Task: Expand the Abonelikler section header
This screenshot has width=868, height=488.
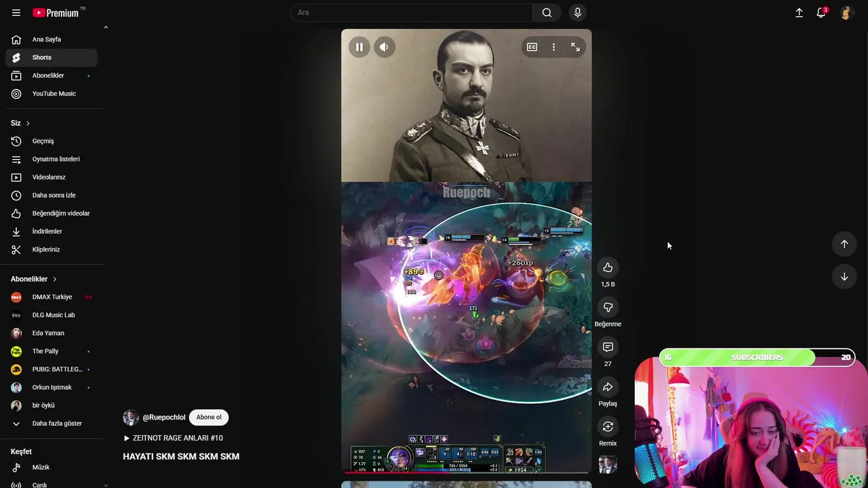Action: (34, 279)
